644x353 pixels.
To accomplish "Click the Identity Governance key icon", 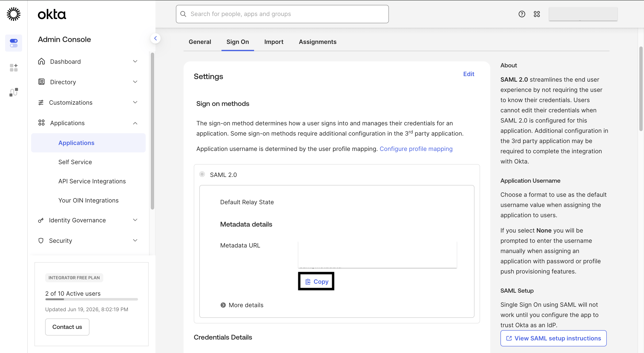I will 41,220.
